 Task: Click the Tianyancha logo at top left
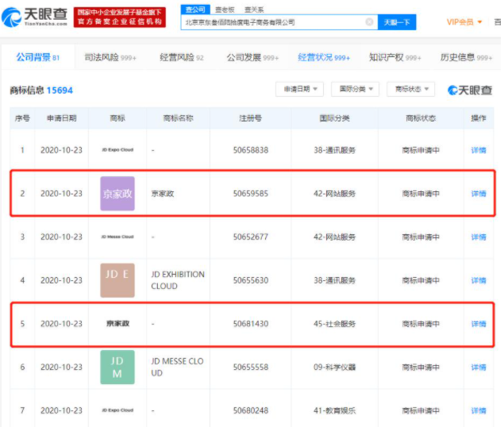(34, 17)
